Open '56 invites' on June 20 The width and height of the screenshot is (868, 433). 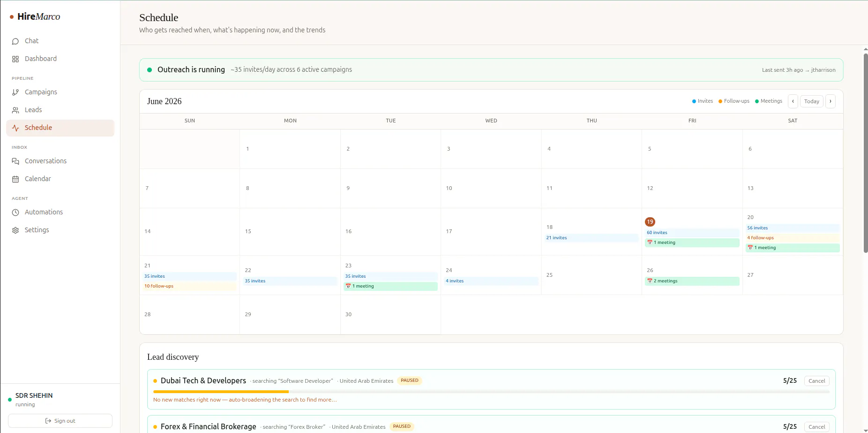click(x=793, y=228)
